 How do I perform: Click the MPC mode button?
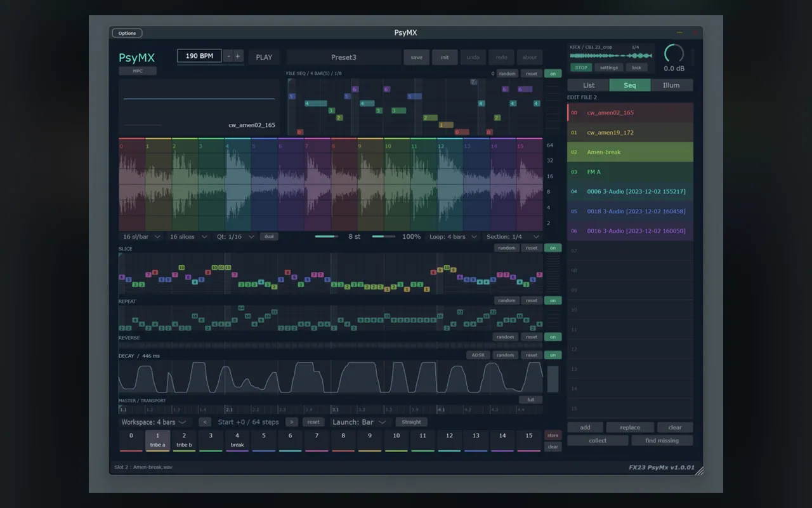[138, 71]
